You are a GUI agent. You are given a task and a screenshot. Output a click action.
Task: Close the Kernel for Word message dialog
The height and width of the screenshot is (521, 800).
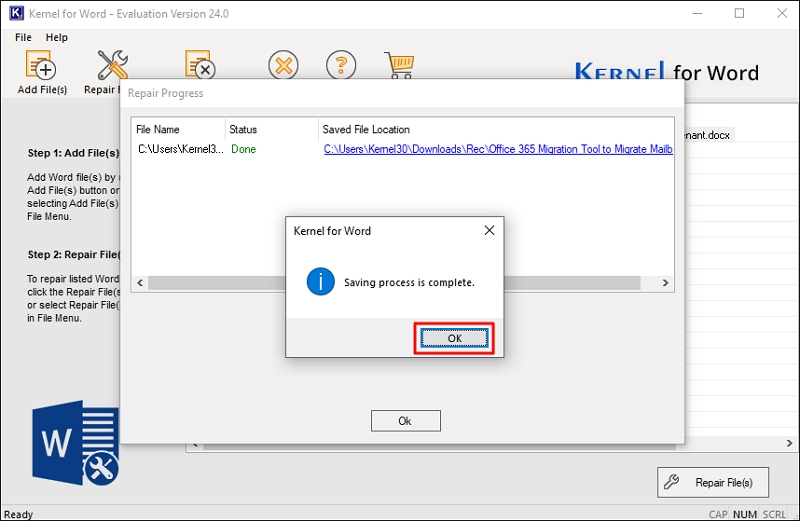[x=489, y=231]
